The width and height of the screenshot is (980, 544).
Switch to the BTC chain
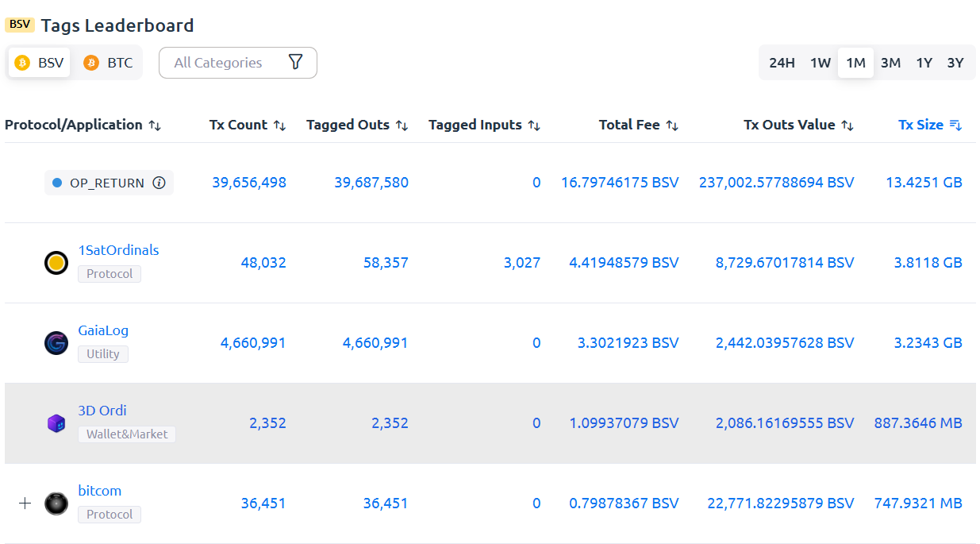109,63
